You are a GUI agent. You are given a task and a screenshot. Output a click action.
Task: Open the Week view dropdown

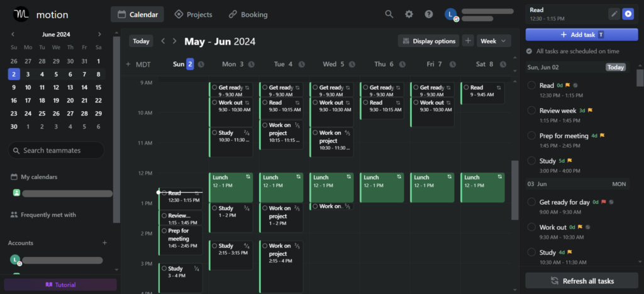494,41
